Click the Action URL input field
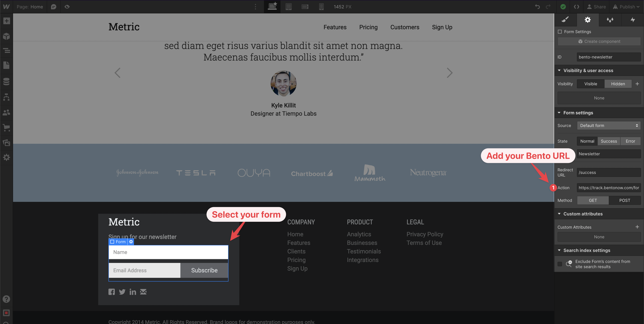 (x=608, y=188)
